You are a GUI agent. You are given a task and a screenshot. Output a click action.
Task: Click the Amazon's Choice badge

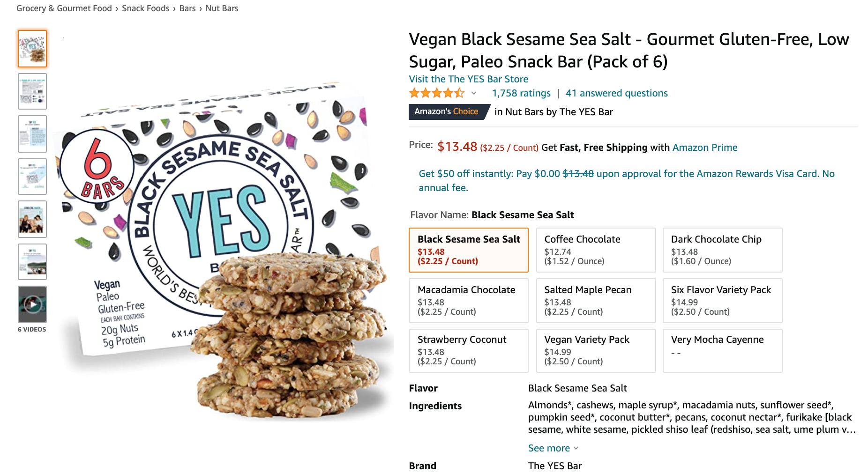[x=446, y=111]
